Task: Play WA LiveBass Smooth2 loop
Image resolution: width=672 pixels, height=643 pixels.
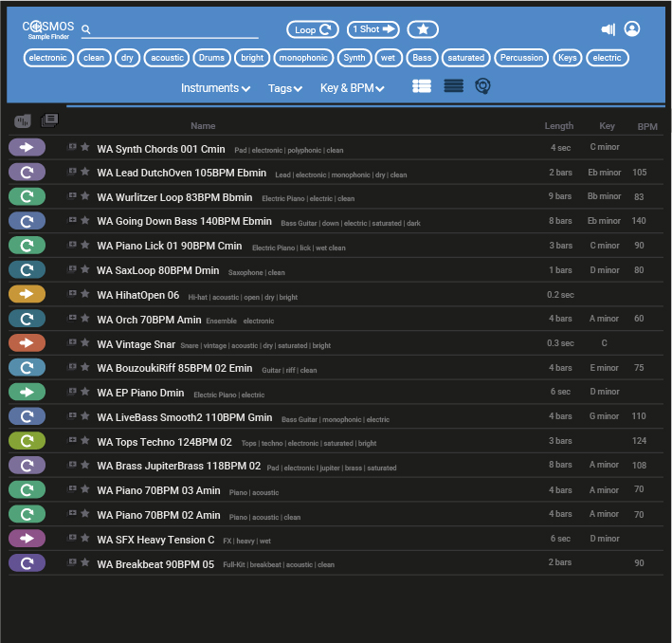Action: (27, 416)
